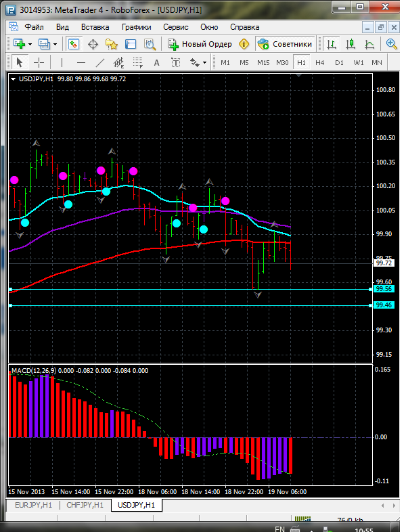Switch chart to bar chart type
The width and height of the screenshot is (406, 532).
(x=331, y=44)
